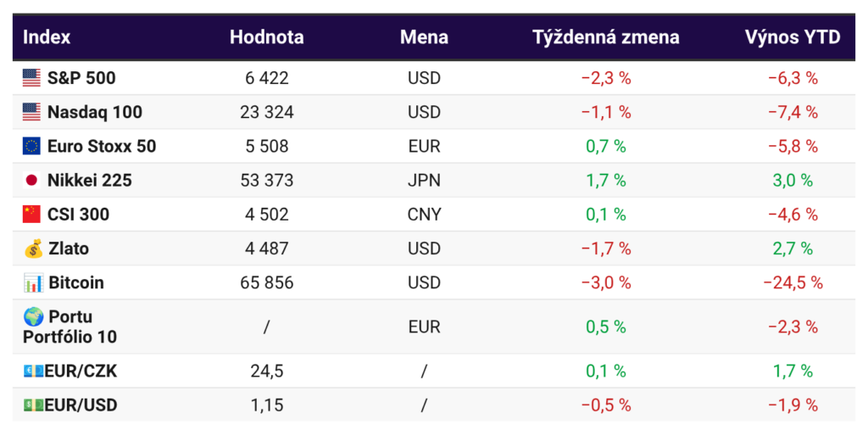This screenshot has height=430, width=868.
Task: Select the EUR/CZK value 24,5
Action: click(x=267, y=371)
